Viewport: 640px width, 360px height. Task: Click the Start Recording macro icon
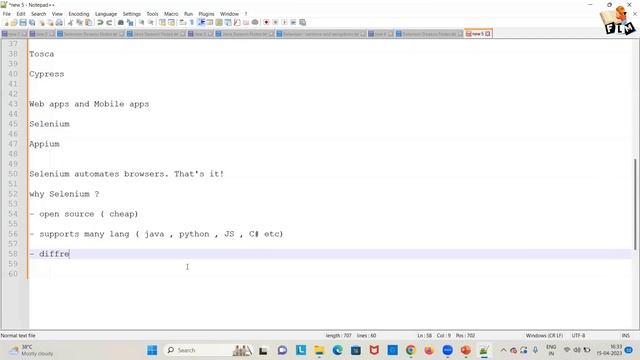click(x=266, y=22)
